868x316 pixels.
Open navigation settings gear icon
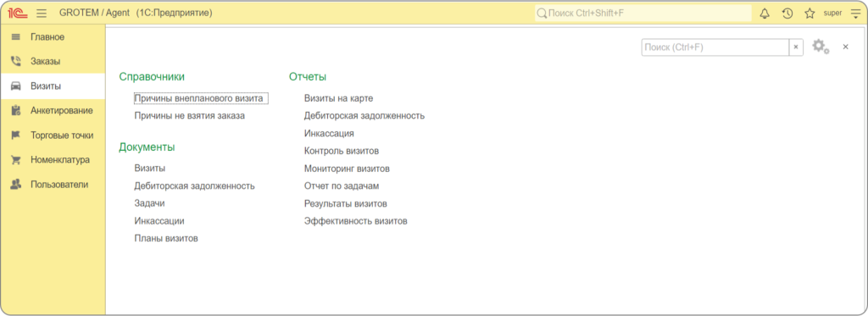821,47
